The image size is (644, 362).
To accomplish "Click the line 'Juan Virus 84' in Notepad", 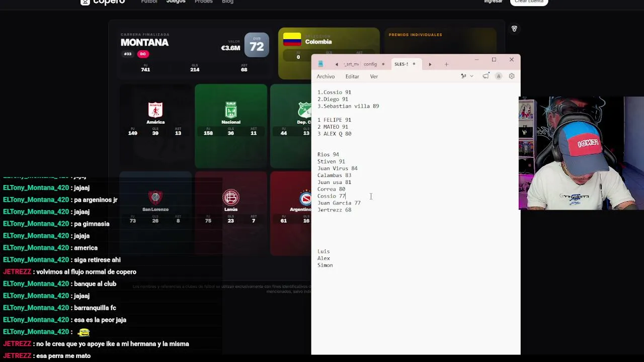I will point(337,168).
